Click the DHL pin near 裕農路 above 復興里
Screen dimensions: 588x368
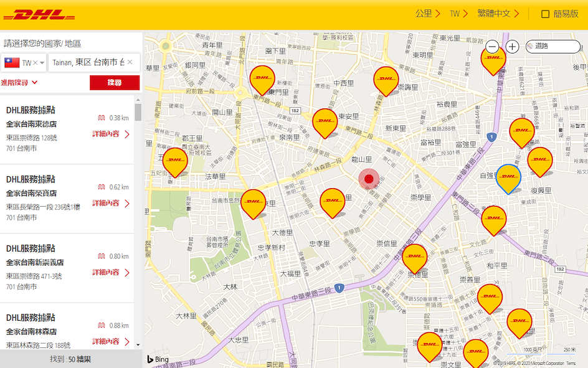point(521,133)
